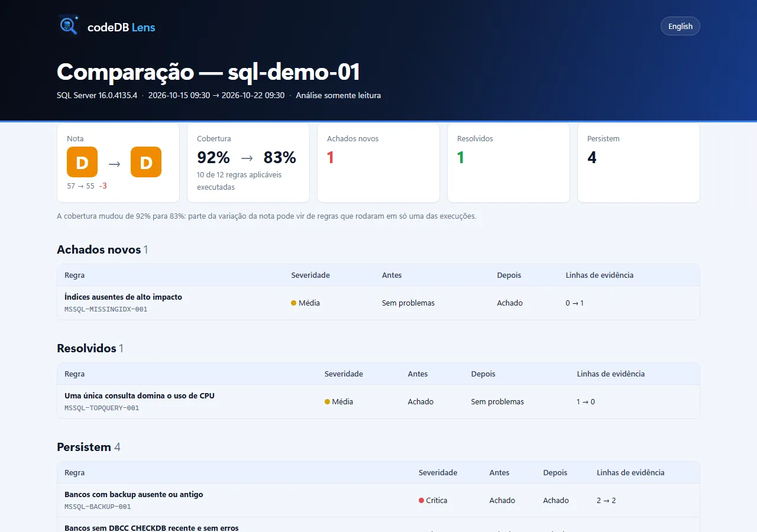Click the number 4 in Persistem card
Image resolution: width=757 pixels, height=532 pixels.
point(592,157)
